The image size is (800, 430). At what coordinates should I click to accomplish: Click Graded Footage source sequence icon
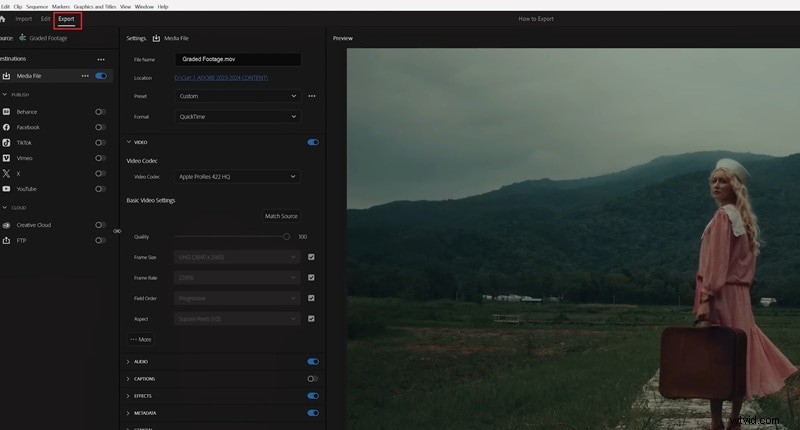click(x=22, y=38)
